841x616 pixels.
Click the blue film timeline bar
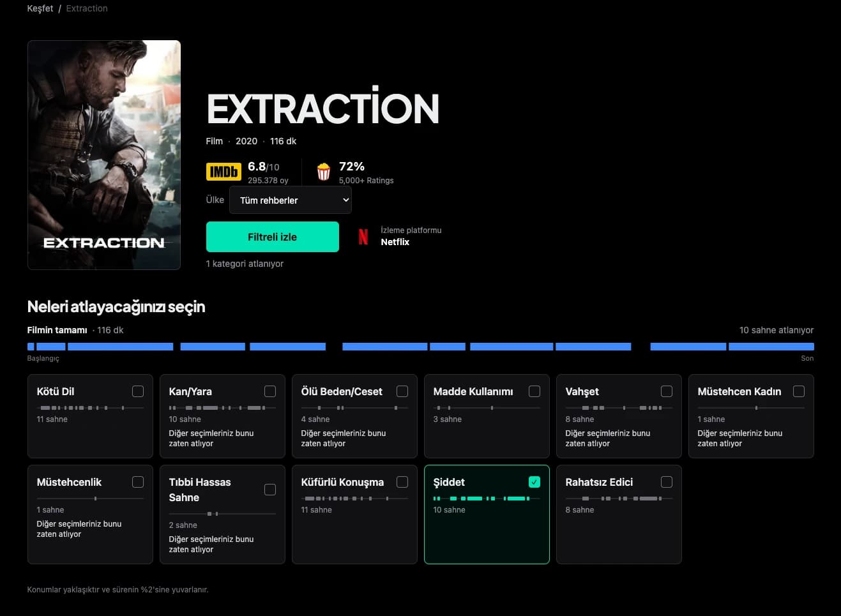point(421,347)
